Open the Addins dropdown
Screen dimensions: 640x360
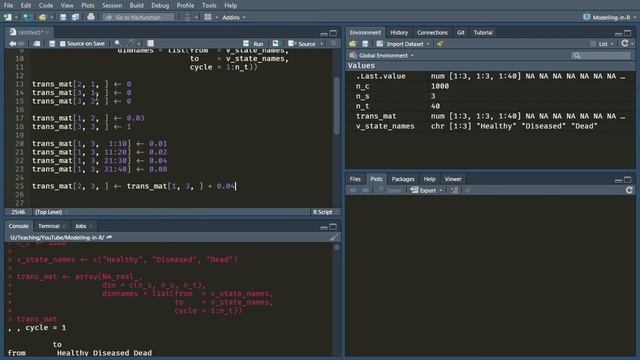click(234, 17)
